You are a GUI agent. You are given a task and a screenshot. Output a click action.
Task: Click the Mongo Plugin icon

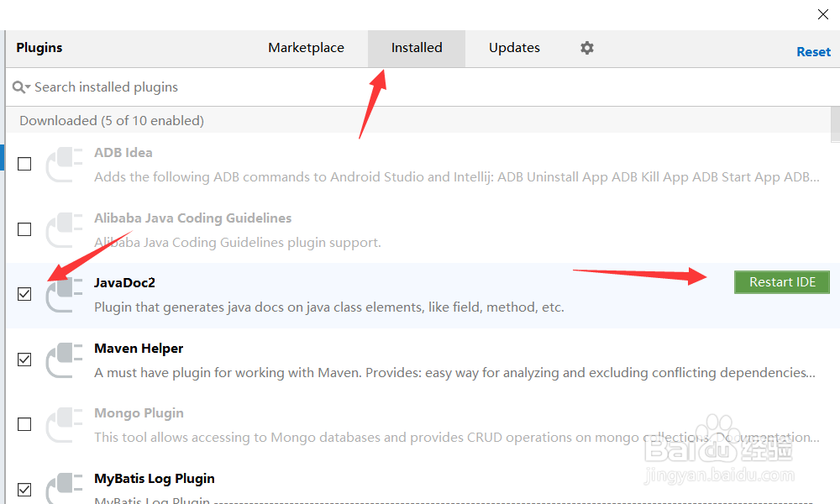[63, 425]
